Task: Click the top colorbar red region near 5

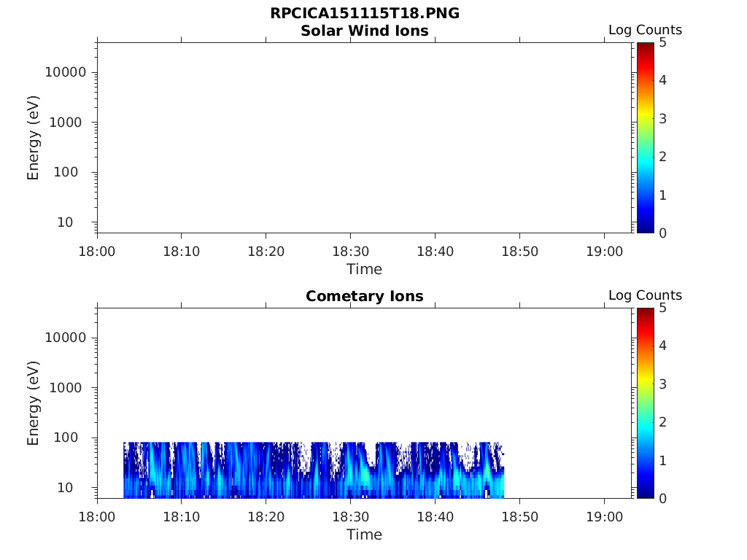Action: pyautogui.click(x=645, y=47)
